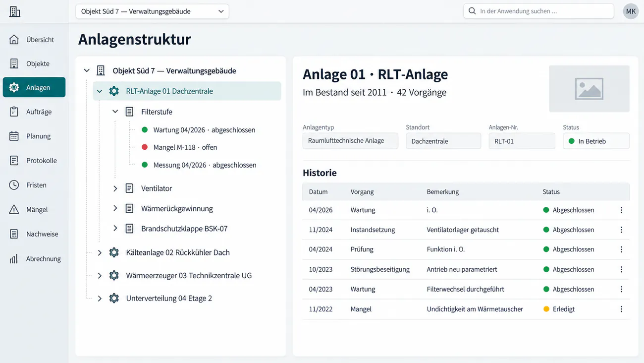Expand the Wärmerückgewinnung node

(115, 208)
